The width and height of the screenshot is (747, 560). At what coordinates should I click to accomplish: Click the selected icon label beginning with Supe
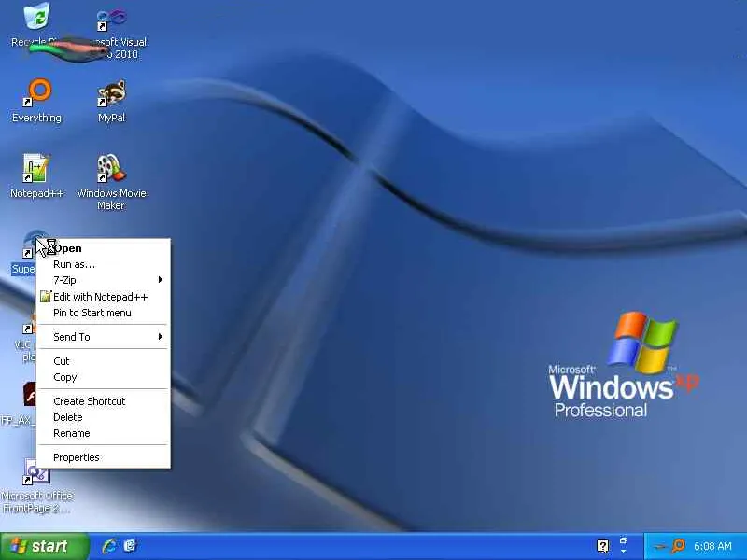(x=23, y=269)
